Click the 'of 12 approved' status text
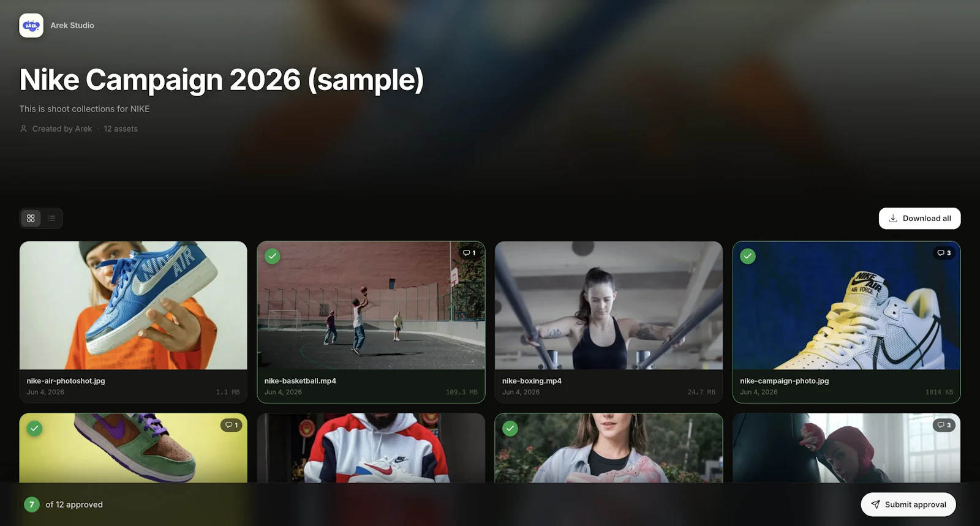 coord(74,505)
